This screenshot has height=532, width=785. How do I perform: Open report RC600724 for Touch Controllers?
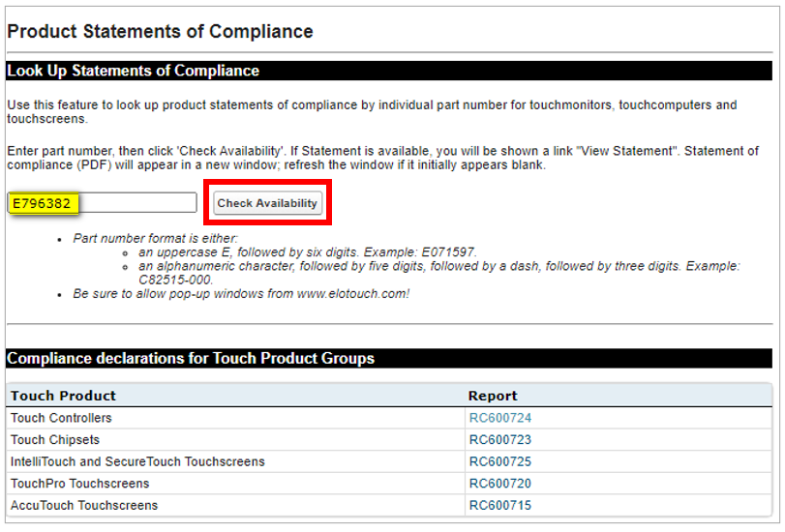tap(499, 419)
